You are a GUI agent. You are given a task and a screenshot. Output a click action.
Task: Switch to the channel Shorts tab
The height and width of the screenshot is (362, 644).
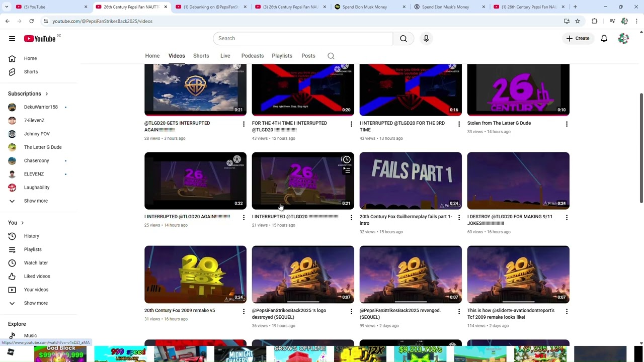coord(201,56)
